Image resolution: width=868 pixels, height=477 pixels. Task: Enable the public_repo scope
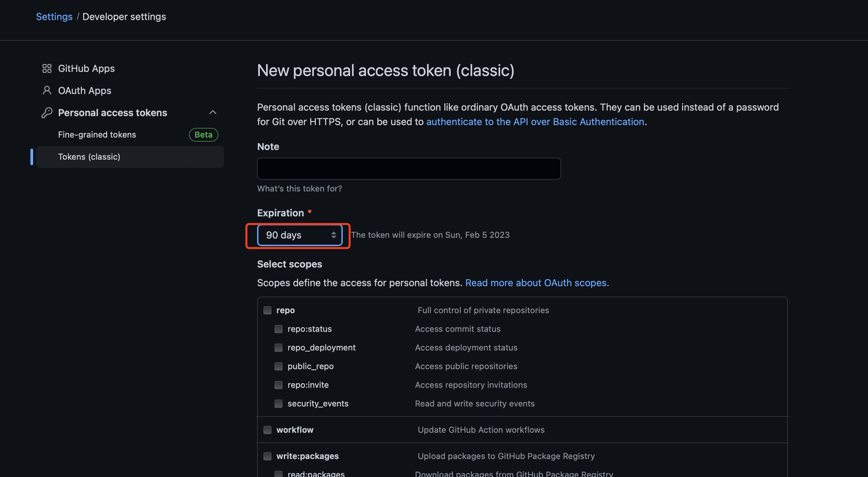279,366
